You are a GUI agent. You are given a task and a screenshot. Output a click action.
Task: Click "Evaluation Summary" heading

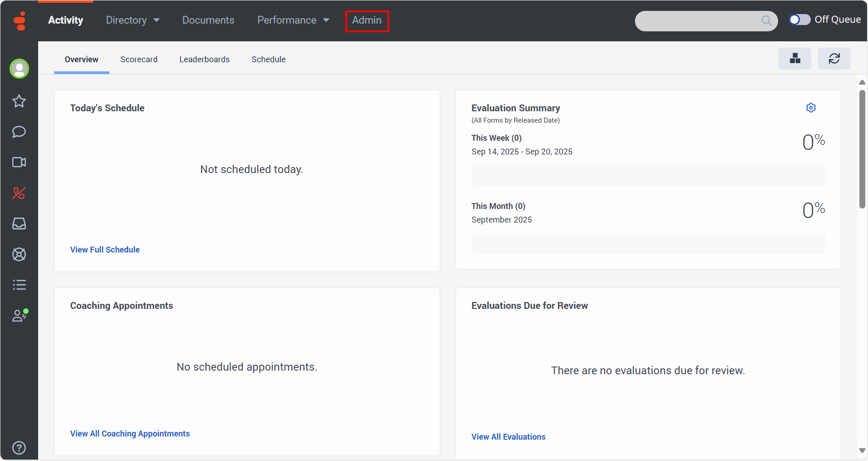tap(516, 108)
